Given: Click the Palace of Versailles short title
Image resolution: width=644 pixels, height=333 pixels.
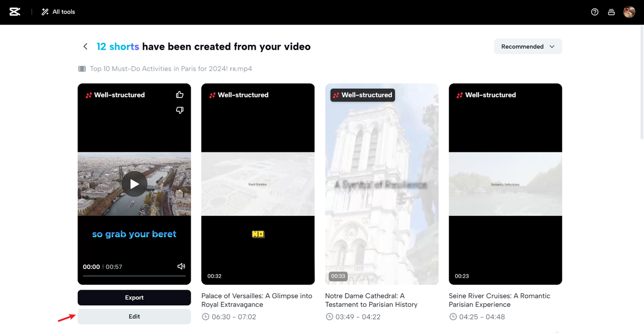Looking at the screenshot, I should [257, 300].
